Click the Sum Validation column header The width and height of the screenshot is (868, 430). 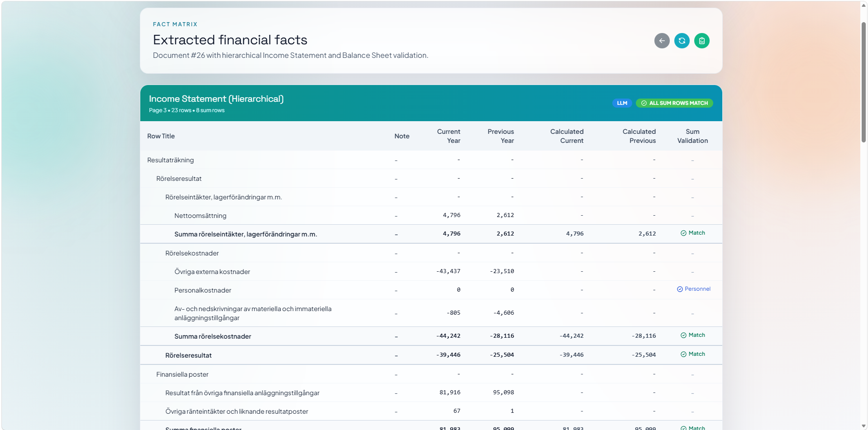click(x=692, y=136)
